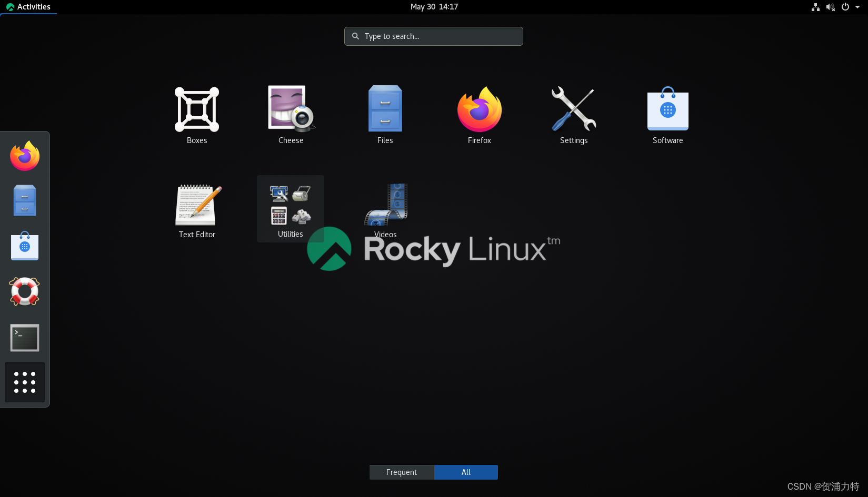Open the Utilities app folder
The width and height of the screenshot is (868, 497).
pyautogui.click(x=291, y=209)
